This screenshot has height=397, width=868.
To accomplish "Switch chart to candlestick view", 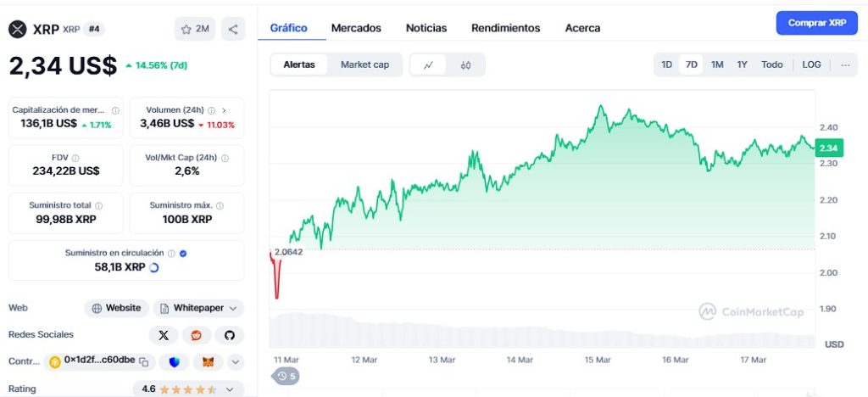I will click(465, 64).
